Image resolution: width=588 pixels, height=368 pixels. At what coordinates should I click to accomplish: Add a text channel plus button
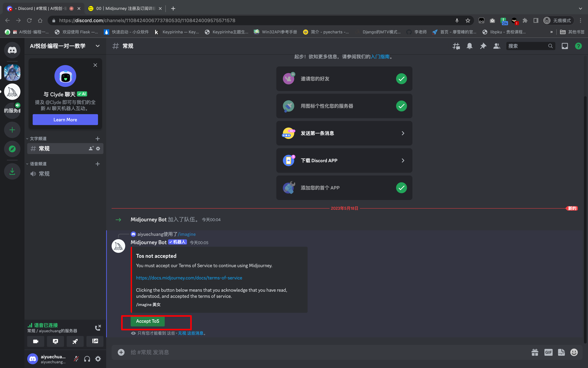click(x=98, y=139)
